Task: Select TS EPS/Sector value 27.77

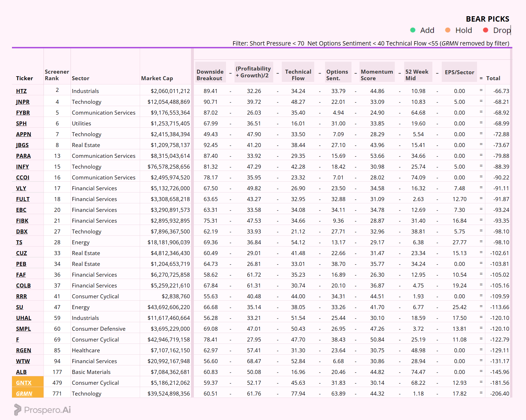Action: (x=459, y=242)
